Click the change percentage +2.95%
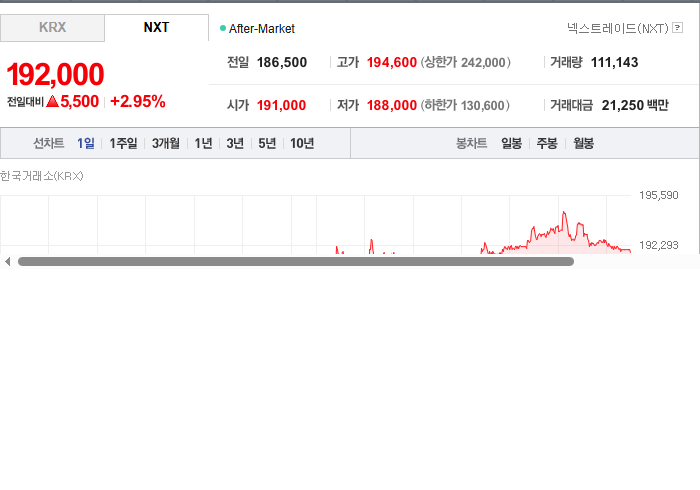Image resolution: width=700 pixels, height=490 pixels. point(138,102)
